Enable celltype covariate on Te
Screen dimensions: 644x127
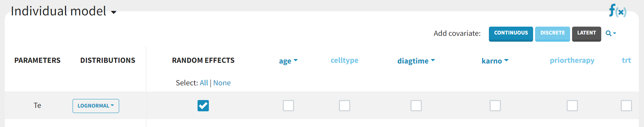point(344,105)
